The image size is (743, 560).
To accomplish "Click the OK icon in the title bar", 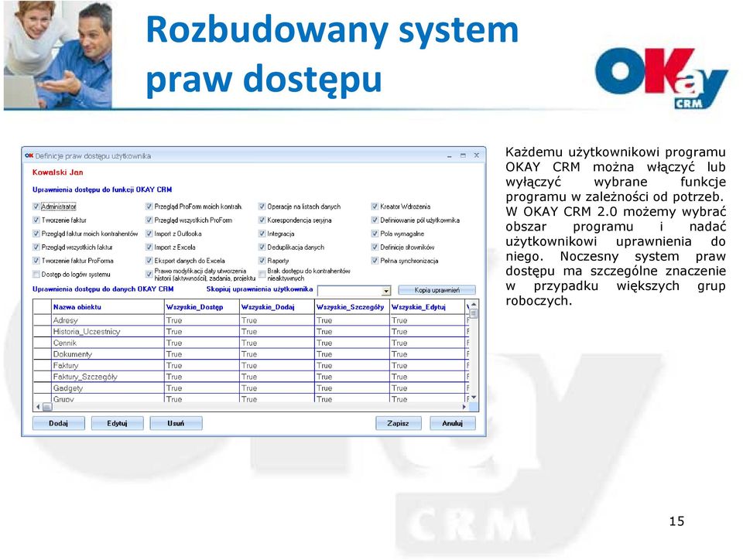I will 29,155.
